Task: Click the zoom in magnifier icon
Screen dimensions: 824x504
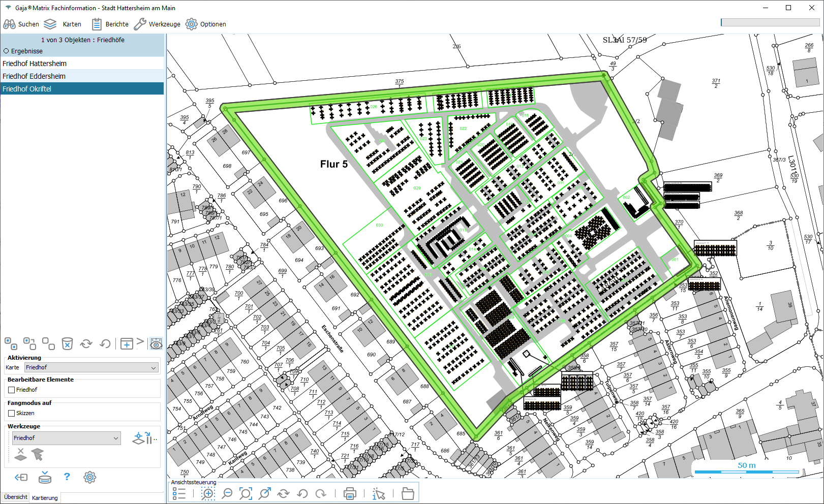Action: 208,493
